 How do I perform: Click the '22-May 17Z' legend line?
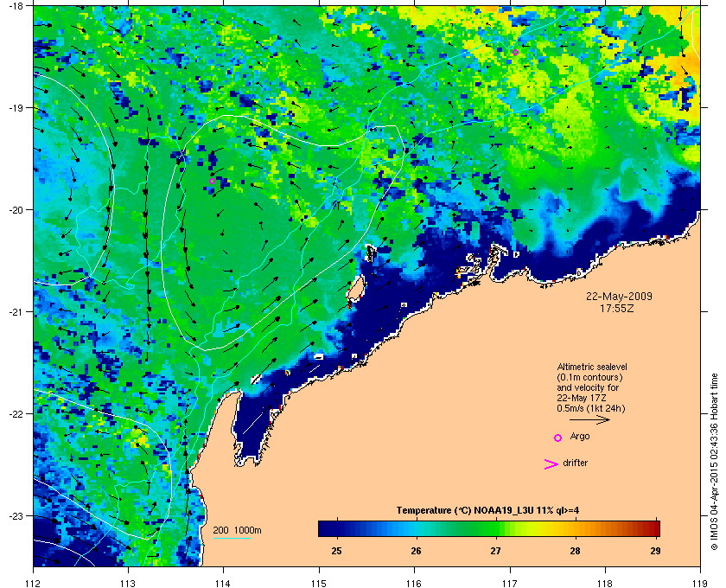tap(582, 398)
